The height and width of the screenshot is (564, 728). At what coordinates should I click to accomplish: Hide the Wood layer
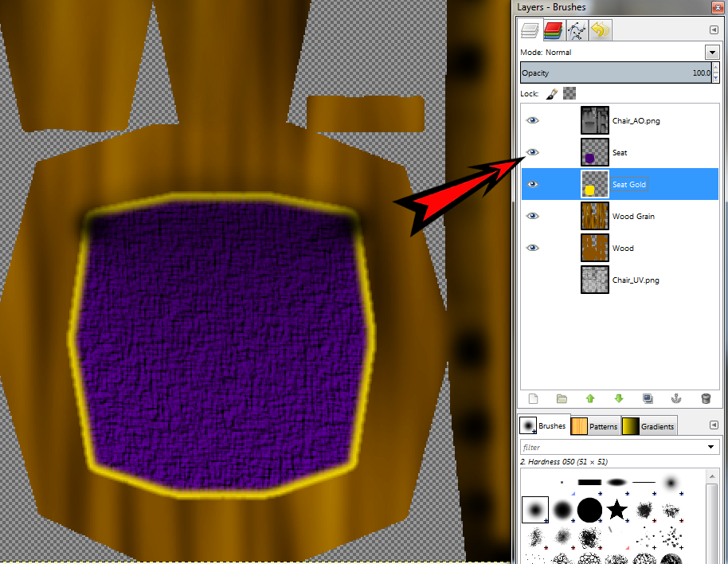pos(533,248)
